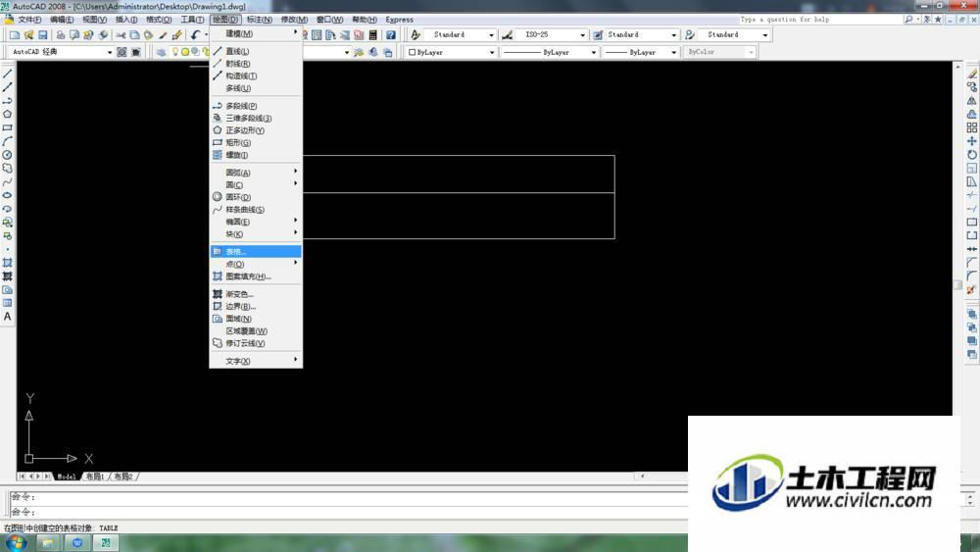Open the Express menu
The width and height of the screenshot is (980, 552).
point(400,20)
